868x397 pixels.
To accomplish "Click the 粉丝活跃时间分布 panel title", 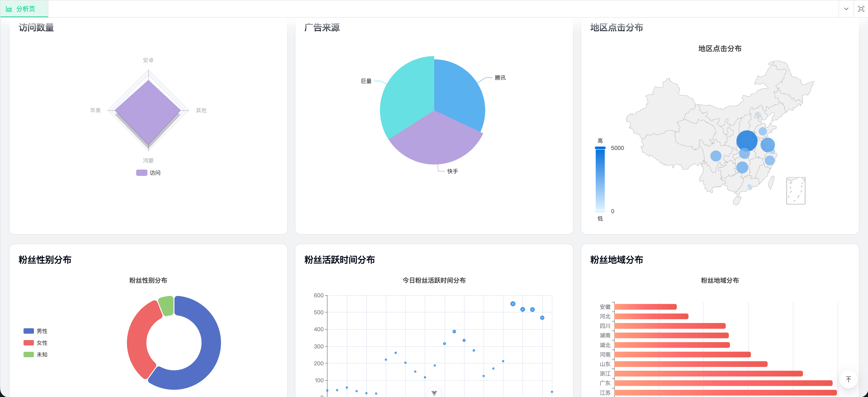I will (340, 260).
